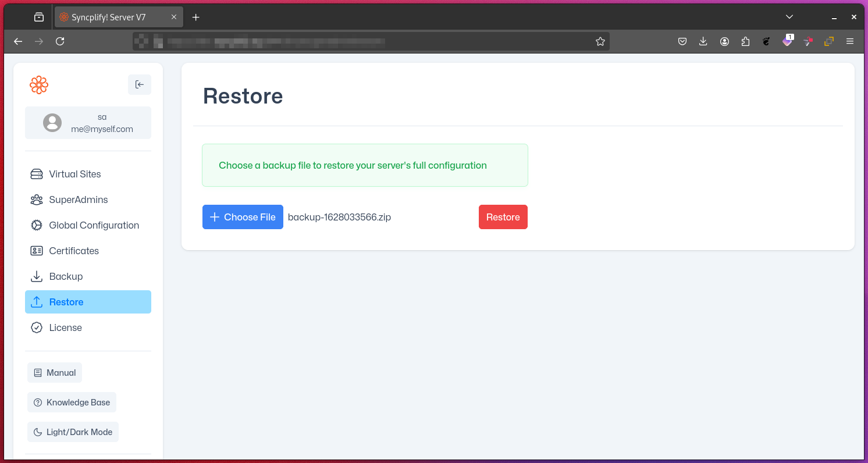This screenshot has height=463, width=868.
Task: Select the Virtual Sites server icon
Action: 36,173
